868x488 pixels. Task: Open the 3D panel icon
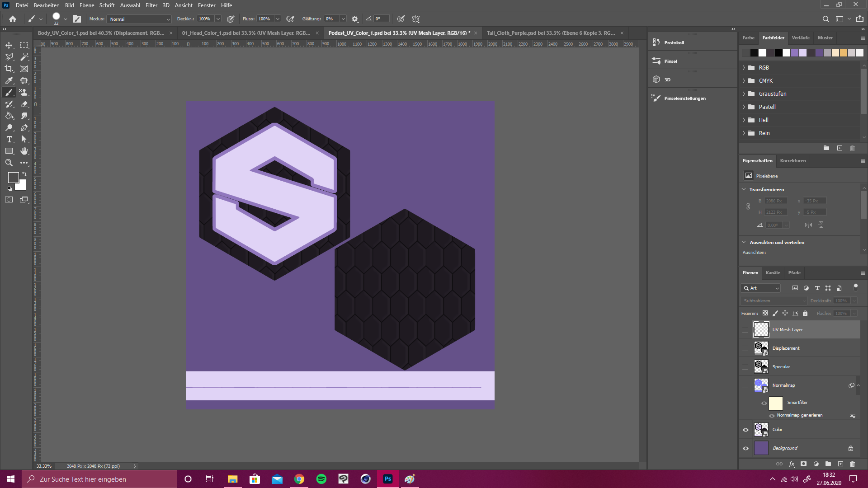tap(656, 80)
